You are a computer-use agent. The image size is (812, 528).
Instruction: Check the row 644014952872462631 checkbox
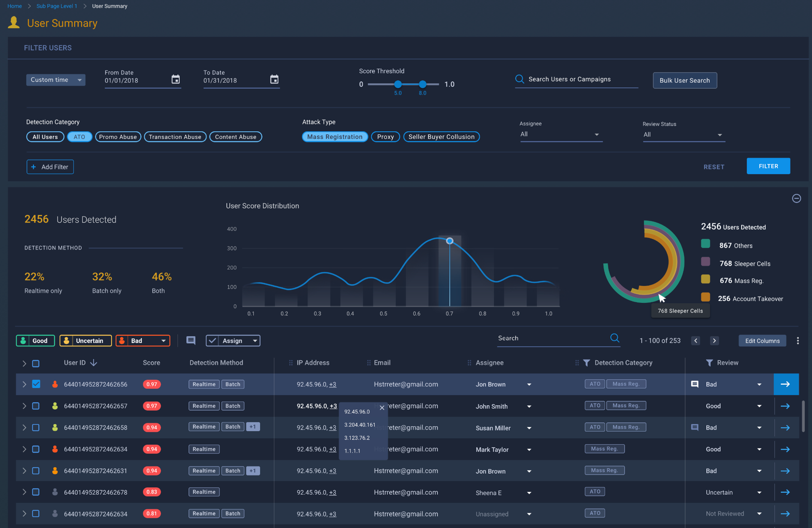click(36, 471)
